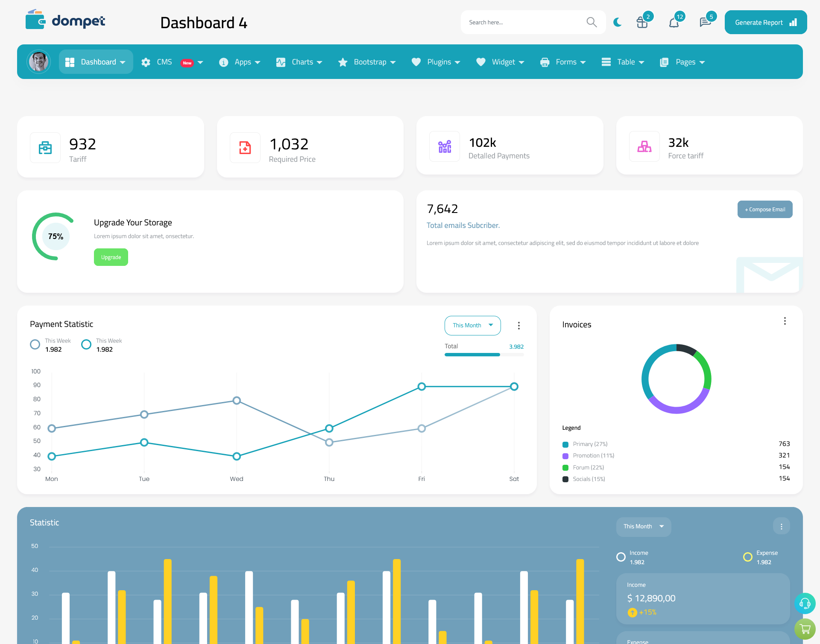Click the Upgrade storage button
The height and width of the screenshot is (644, 820).
pos(111,257)
